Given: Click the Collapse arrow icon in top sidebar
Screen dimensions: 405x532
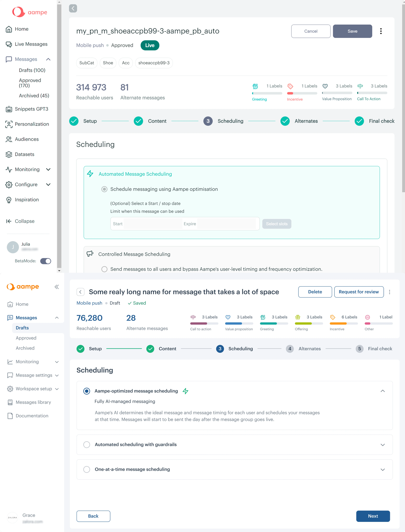Looking at the screenshot, I should [9, 221].
